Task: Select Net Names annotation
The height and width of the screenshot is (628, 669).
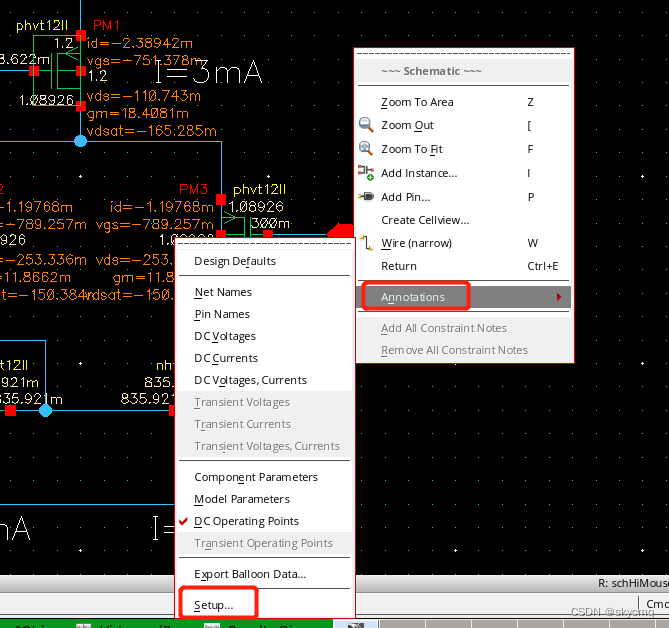Action: (x=265, y=292)
